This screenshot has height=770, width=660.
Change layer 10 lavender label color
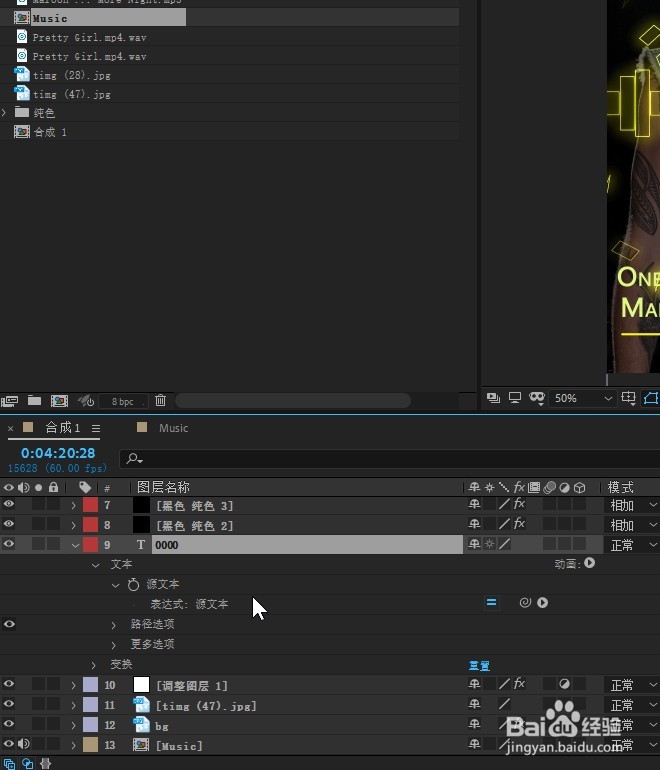[x=90, y=685]
